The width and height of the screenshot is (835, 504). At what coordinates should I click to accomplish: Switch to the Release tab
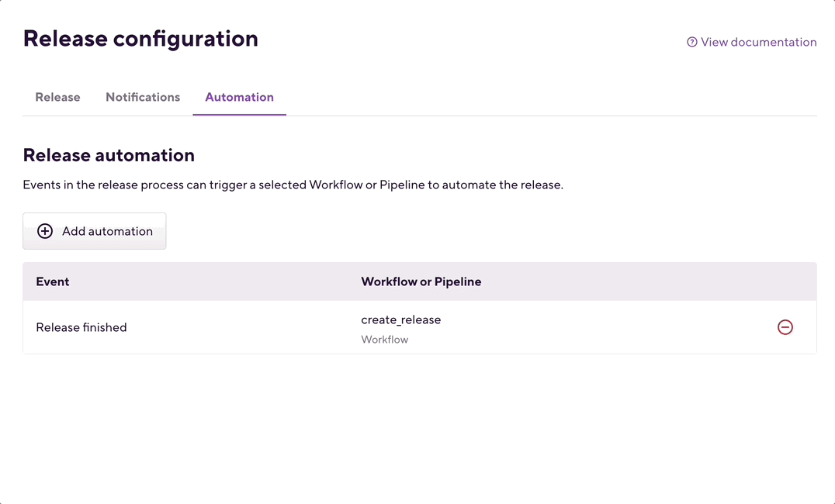(x=57, y=97)
